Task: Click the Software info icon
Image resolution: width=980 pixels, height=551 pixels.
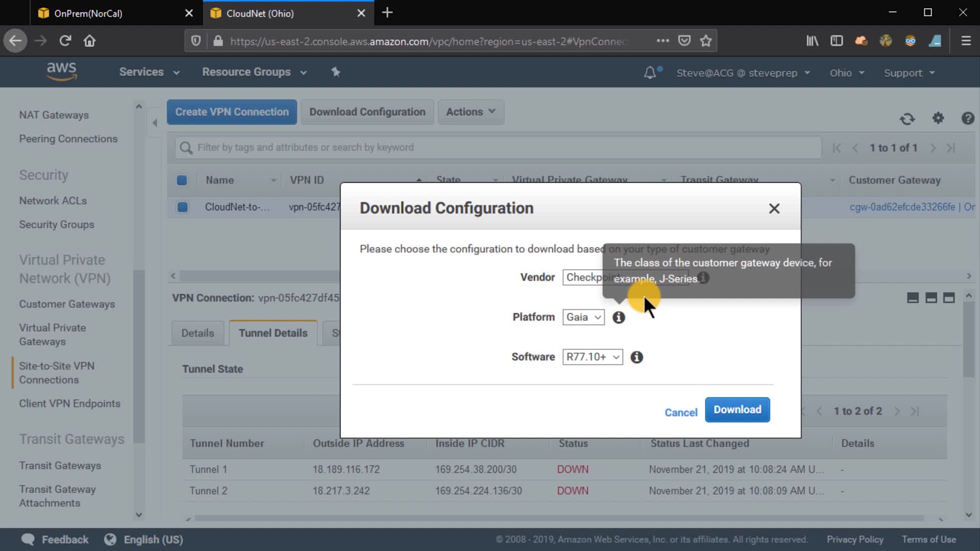Action: pyautogui.click(x=636, y=357)
